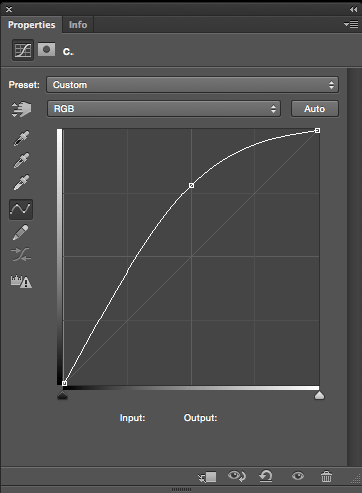This screenshot has width=362, height=493.
Task: Toggle adjustment layer visibility eye
Action: (x=298, y=476)
